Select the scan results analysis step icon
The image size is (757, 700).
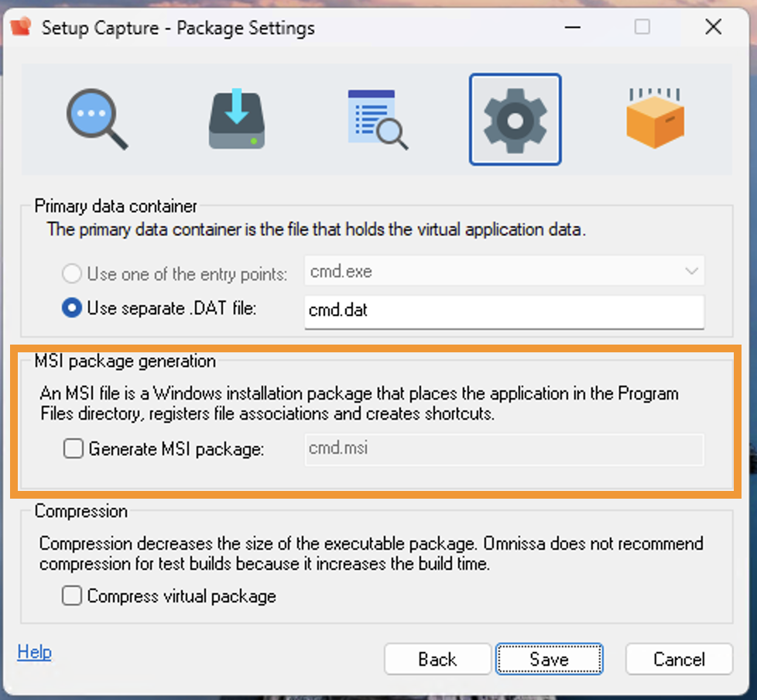pyautogui.click(x=376, y=118)
